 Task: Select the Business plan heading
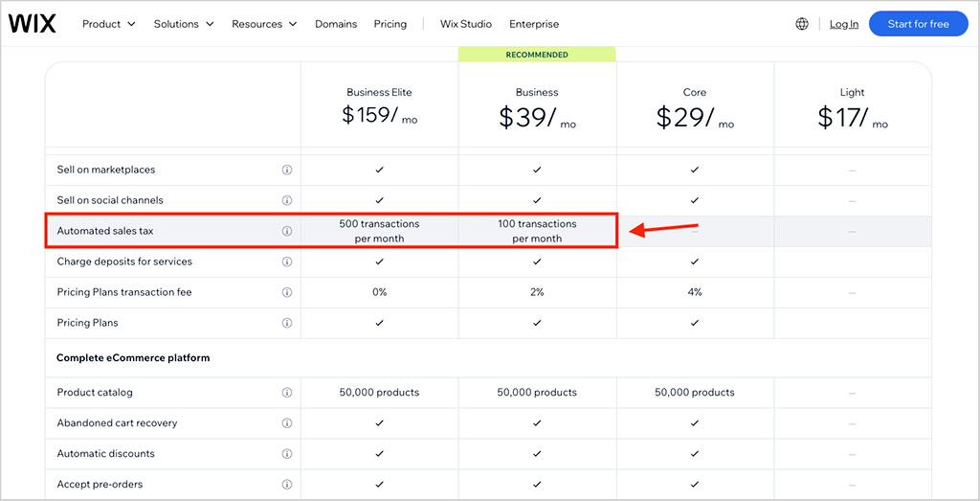[537, 92]
